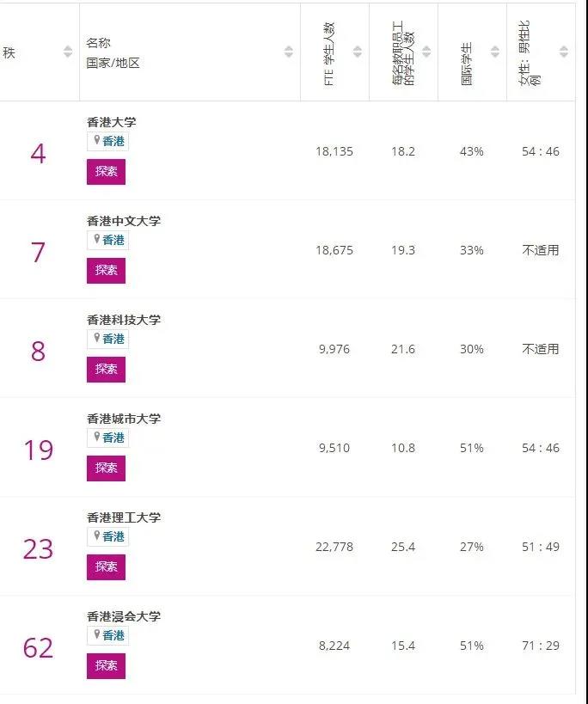
Task: Click 香港 location tag under 香港浸会大学
Action: coord(107,635)
